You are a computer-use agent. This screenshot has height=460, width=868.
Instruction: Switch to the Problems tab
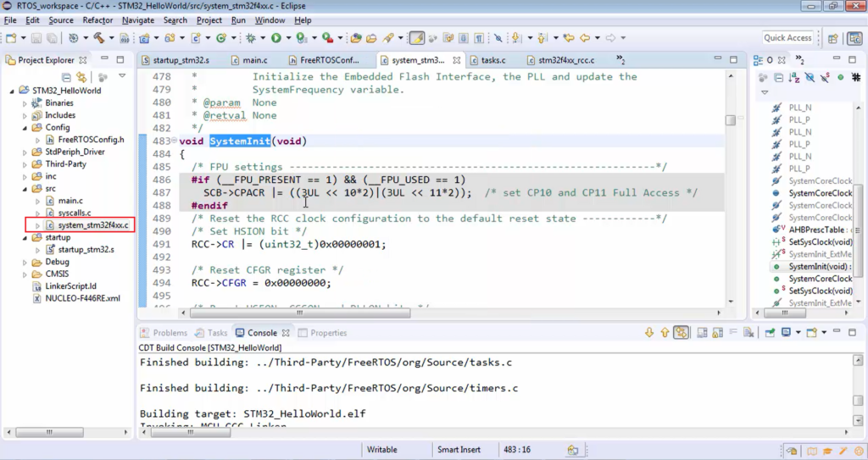pos(164,333)
